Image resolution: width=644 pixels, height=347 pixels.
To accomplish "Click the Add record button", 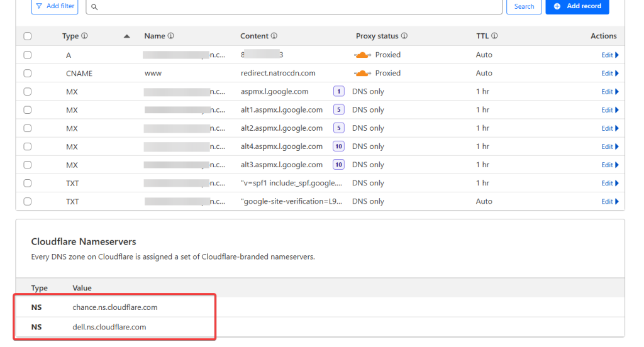I will pyautogui.click(x=577, y=6).
